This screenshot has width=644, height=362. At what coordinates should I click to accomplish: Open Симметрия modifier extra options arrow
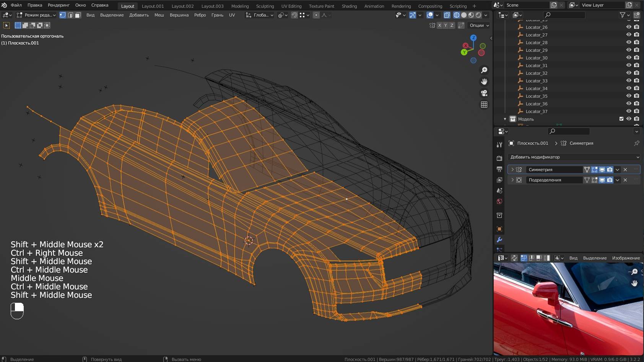(x=617, y=170)
